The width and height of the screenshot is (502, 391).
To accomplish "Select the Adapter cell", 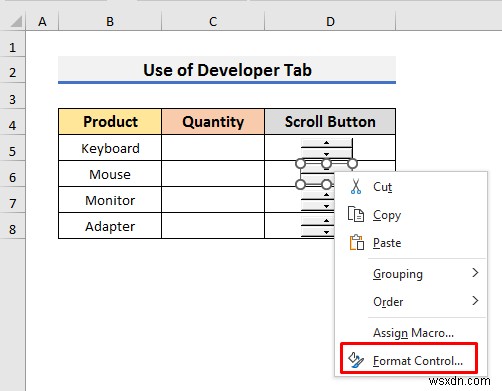I will [x=110, y=226].
